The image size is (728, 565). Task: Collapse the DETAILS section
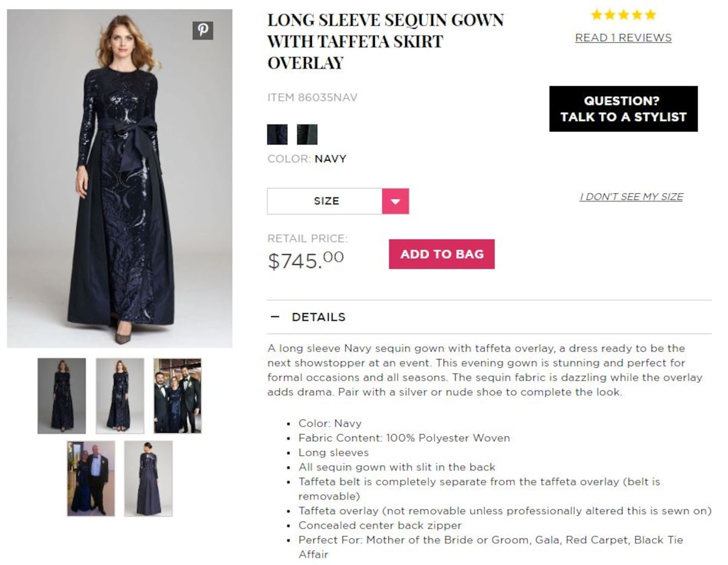coord(276,316)
